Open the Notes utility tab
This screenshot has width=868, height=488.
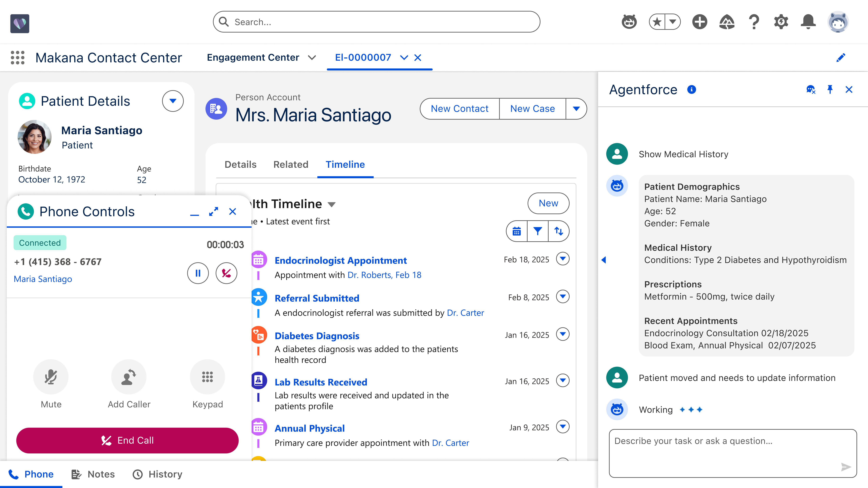click(93, 474)
